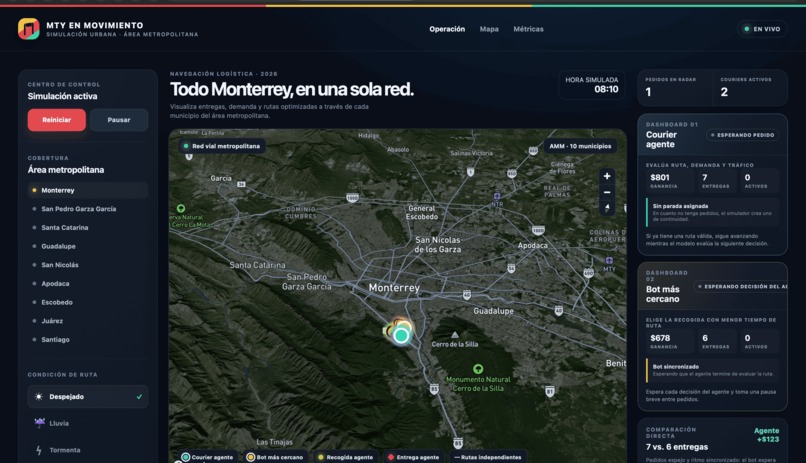Reset map bearing with compass icon
This screenshot has height=463, width=806.
(x=607, y=208)
